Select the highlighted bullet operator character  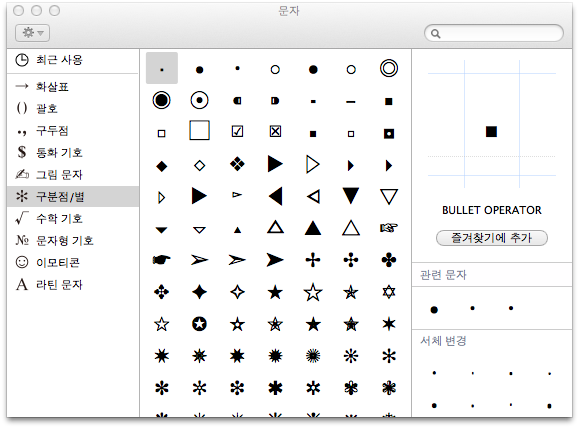(x=162, y=68)
